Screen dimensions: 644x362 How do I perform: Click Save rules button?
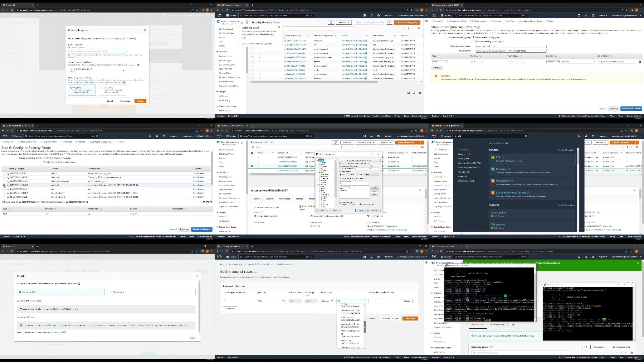pyautogui.click(x=410, y=318)
